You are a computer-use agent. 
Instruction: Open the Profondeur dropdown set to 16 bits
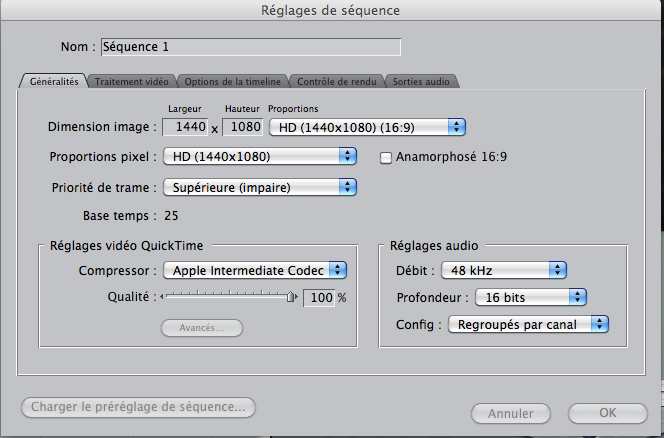click(531, 297)
